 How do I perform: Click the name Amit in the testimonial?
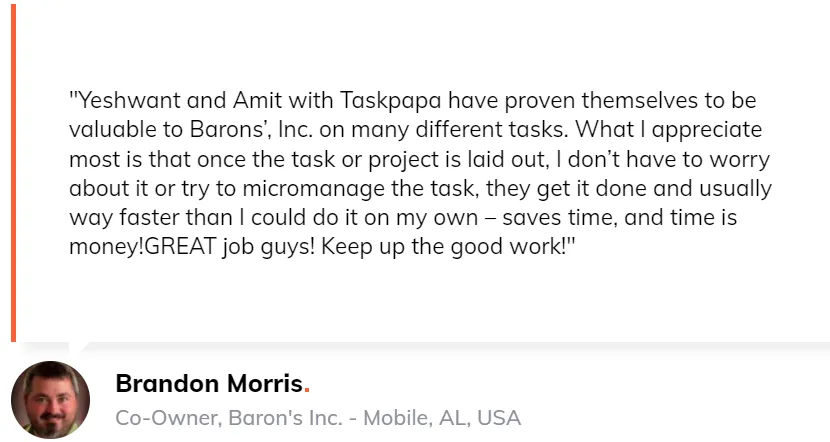point(257,100)
